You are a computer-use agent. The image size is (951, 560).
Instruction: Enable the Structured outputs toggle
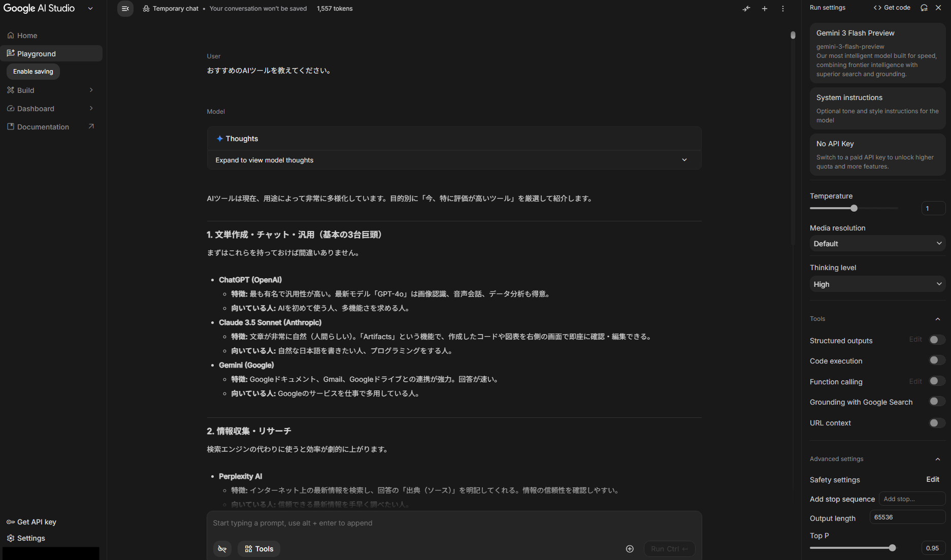[x=936, y=340]
